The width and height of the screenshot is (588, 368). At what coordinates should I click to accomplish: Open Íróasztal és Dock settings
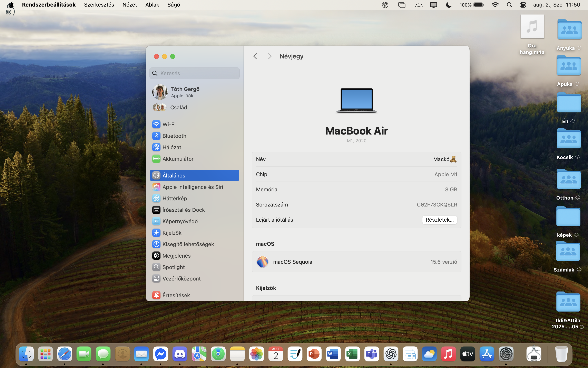194,210
